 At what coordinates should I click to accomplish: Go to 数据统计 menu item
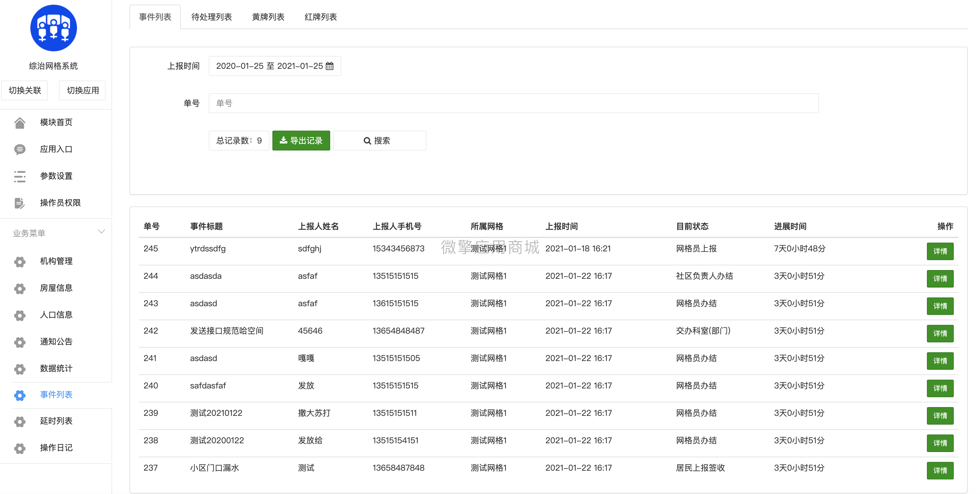coord(56,368)
